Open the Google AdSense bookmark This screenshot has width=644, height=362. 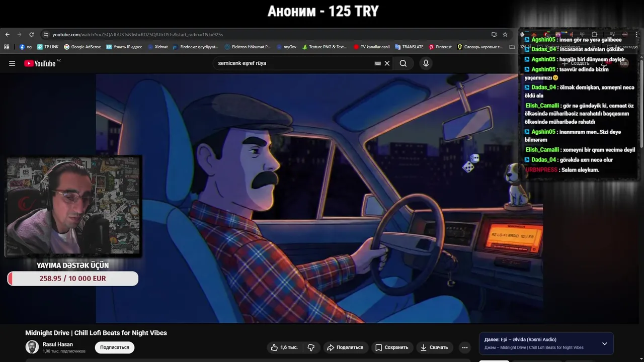coord(83,47)
